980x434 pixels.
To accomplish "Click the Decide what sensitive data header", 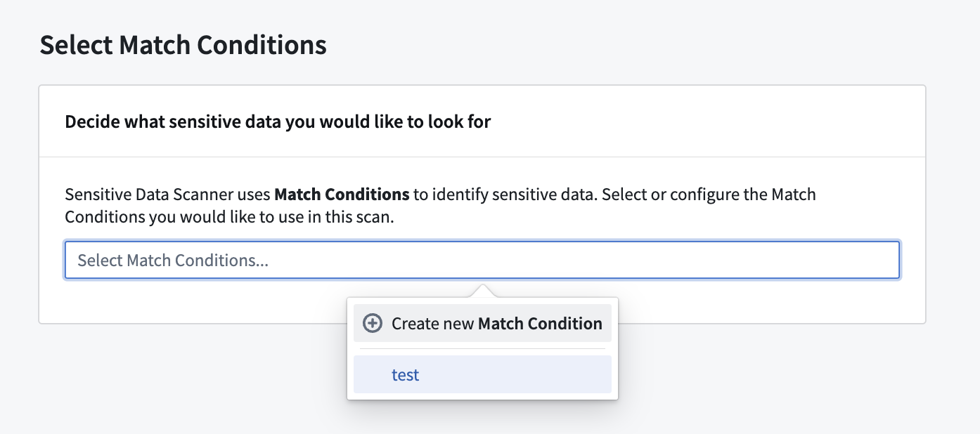I will point(278,121).
